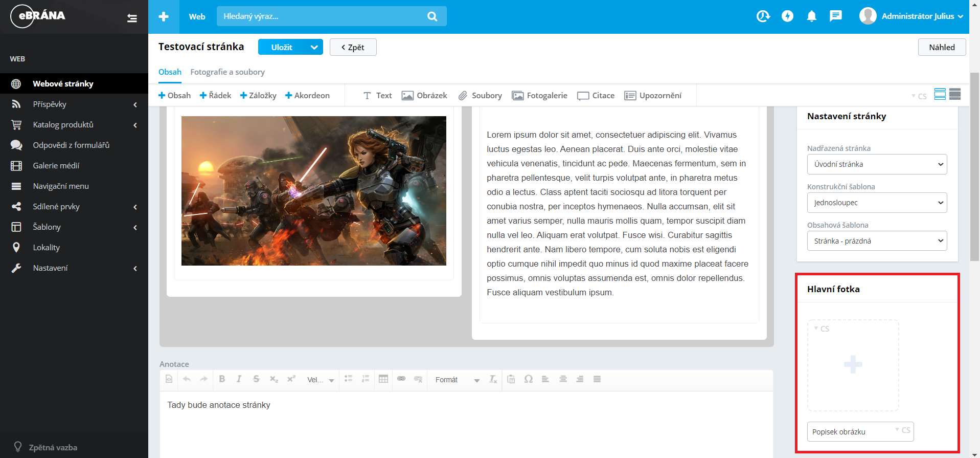Align text right in Anotace editor
The height and width of the screenshot is (458, 980).
point(580,379)
